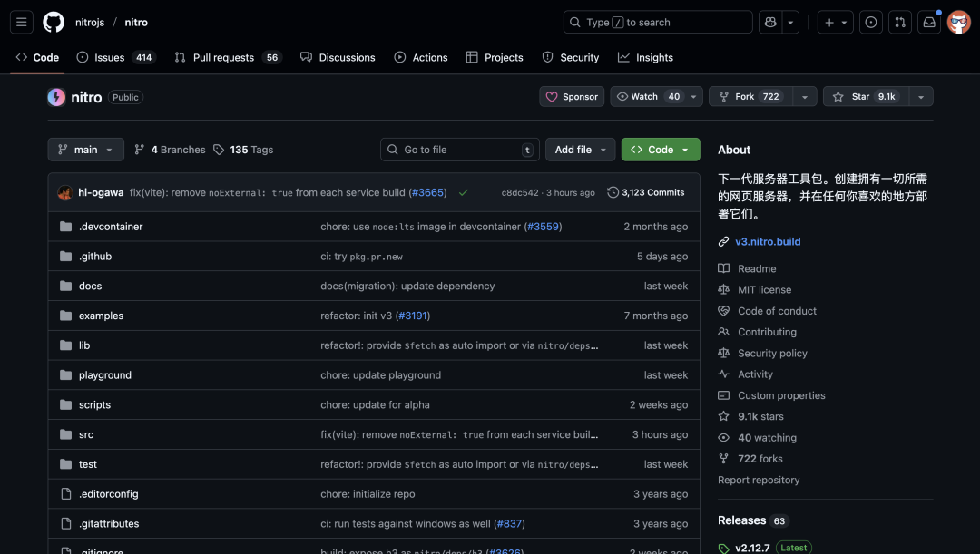Click the eye icon next to 40 watching

click(x=724, y=438)
